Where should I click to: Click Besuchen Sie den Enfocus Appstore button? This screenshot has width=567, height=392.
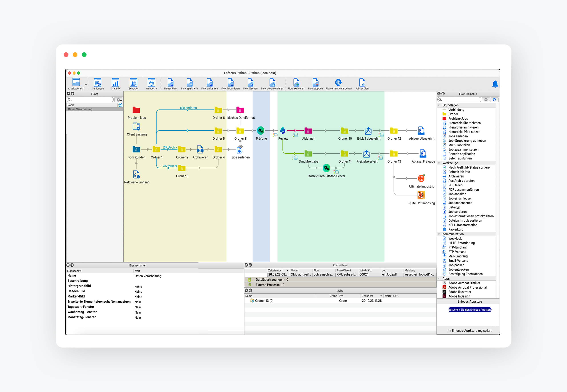(470, 310)
